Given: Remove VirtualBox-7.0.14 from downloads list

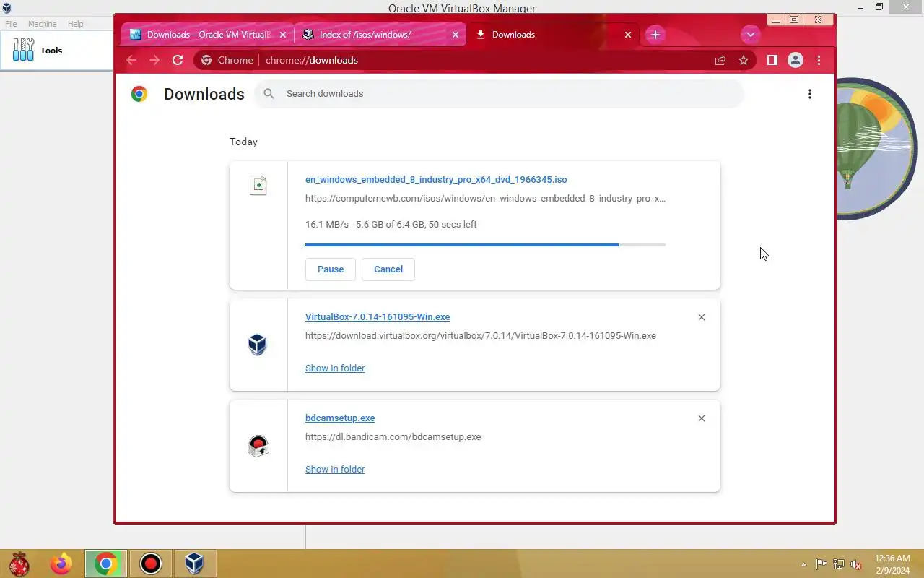Looking at the screenshot, I should click(702, 317).
